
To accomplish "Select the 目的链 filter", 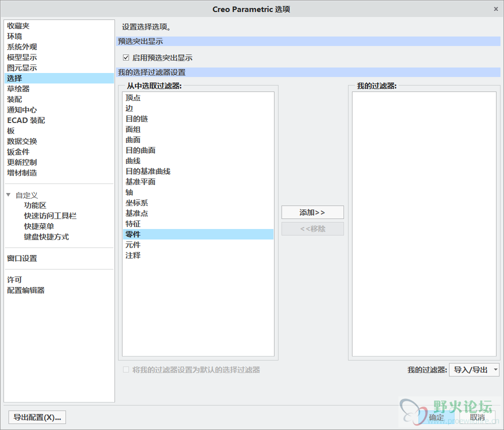I will [x=198, y=119].
